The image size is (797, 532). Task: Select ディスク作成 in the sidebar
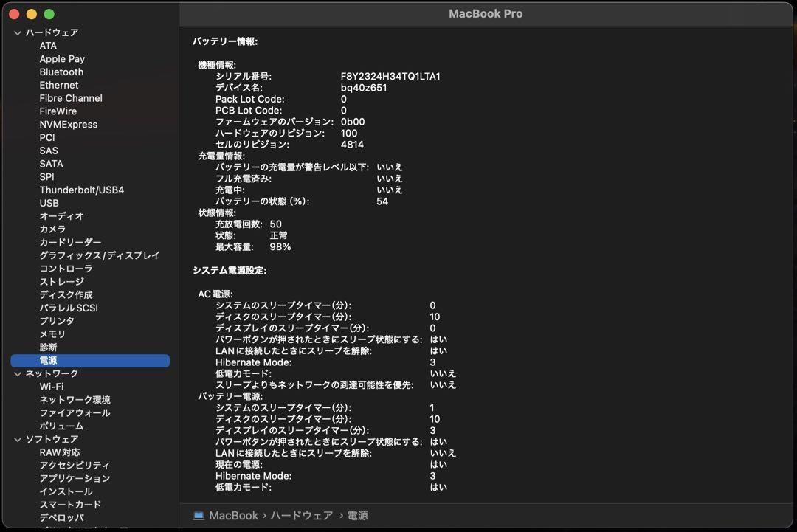66,294
